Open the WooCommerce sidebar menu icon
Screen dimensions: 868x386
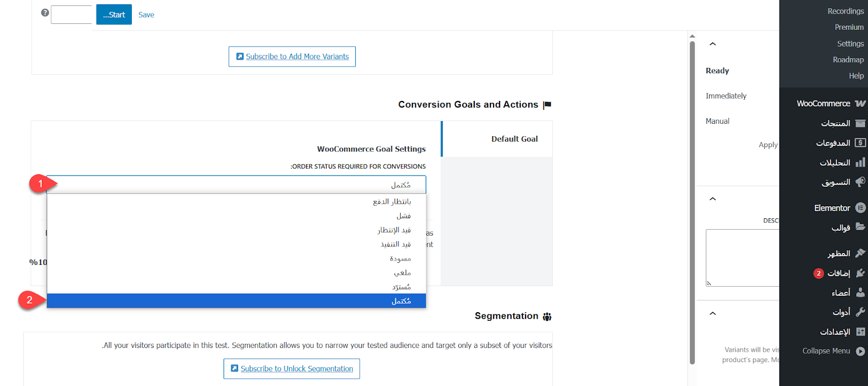tap(860, 103)
